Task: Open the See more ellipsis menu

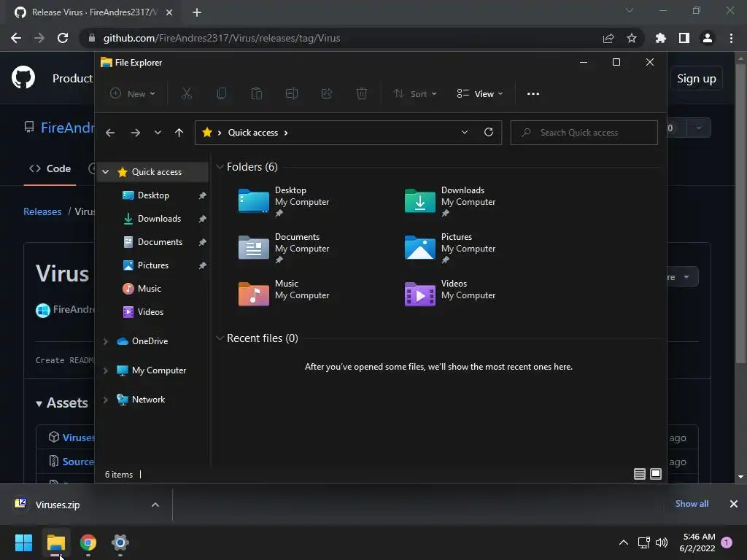Action: (533, 94)
